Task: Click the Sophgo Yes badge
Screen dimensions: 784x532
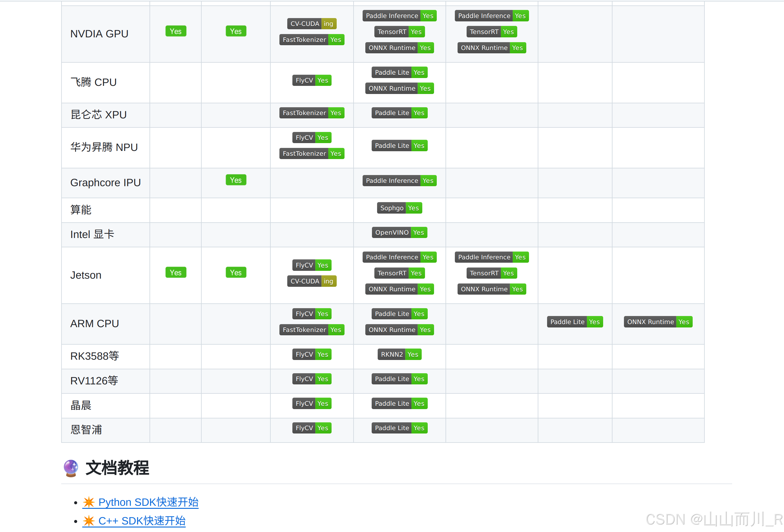Action: pyautogui.click(x=399, y=208)
